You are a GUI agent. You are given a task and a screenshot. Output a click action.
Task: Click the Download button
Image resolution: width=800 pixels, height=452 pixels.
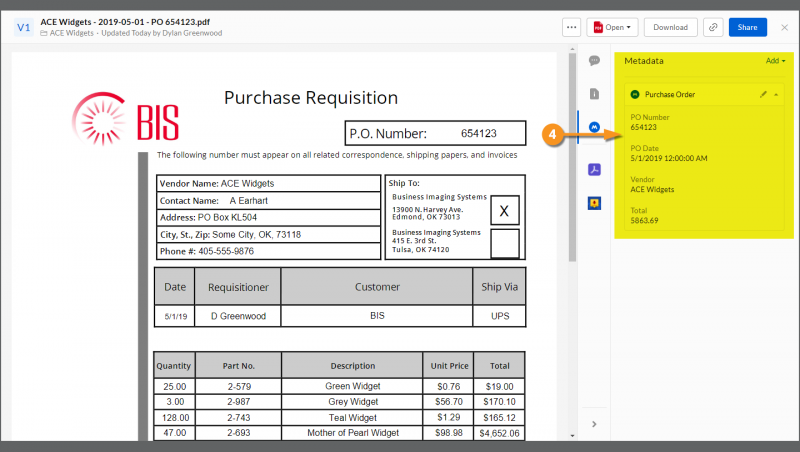click(x=670, y=28)
